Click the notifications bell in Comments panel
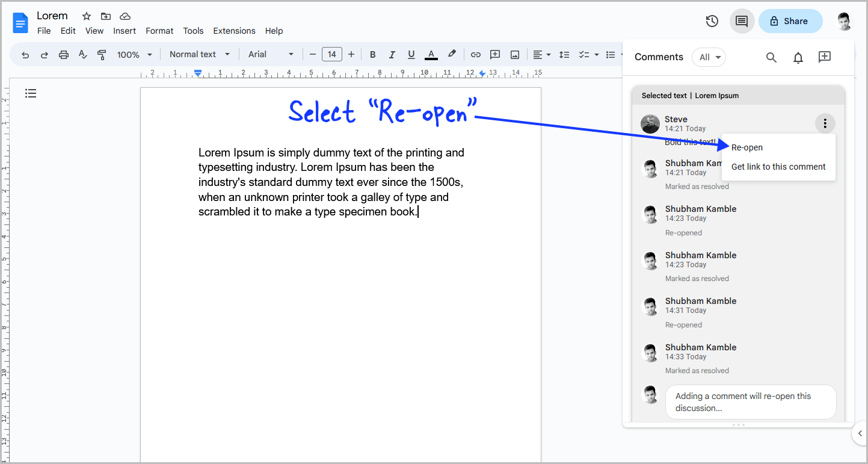This screenshot has width=868, height=464. pos(798,57)
